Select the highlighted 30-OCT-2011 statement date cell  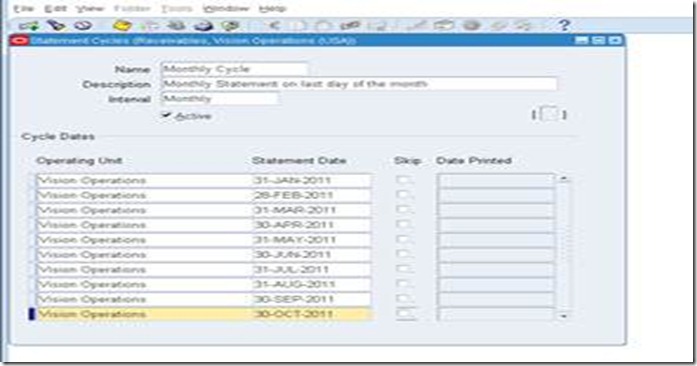point(311,314)
